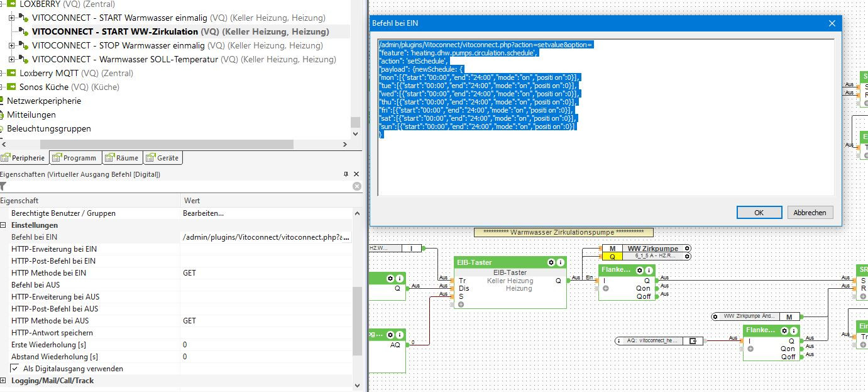
Task: Toggle 'Als Digitalausgang verwenden' checkbox
Action: coord(15,369)
